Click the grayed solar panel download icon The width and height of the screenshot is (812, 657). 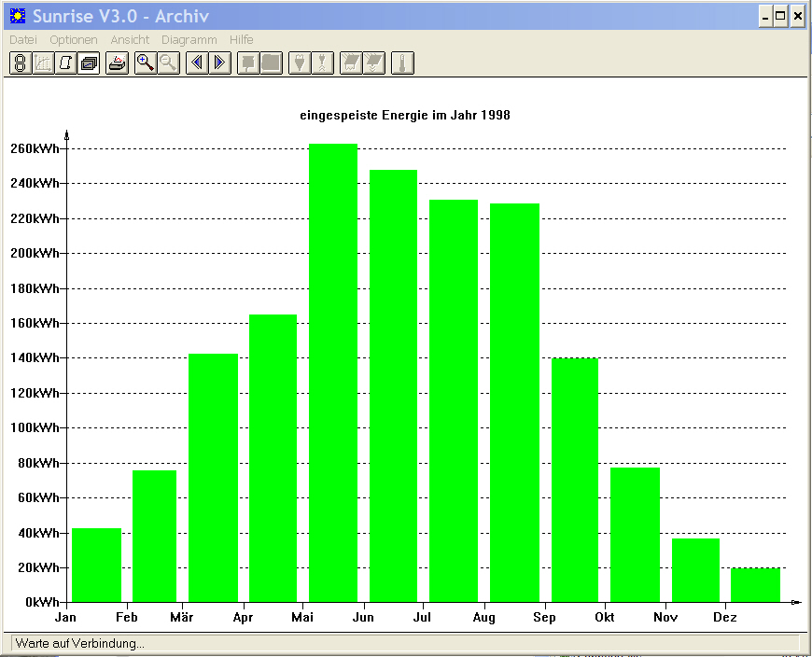click(x=373, y=63)
